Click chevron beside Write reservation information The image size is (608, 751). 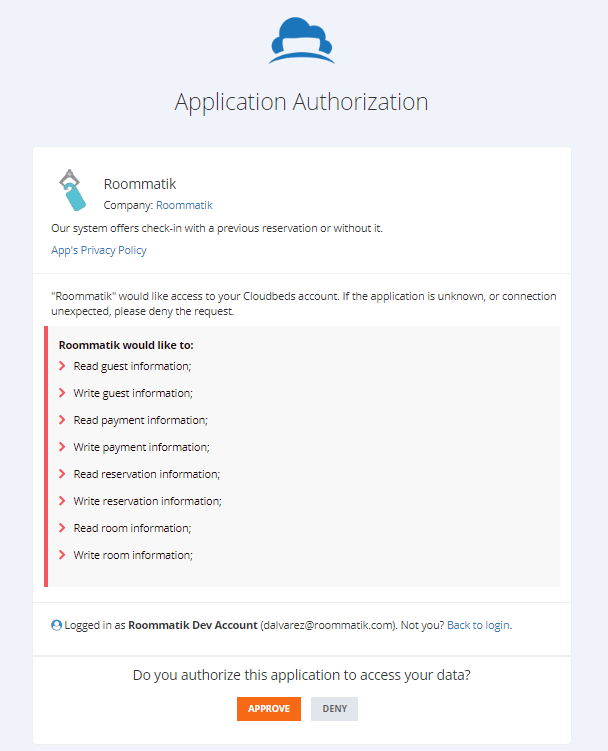coord(62,501)
